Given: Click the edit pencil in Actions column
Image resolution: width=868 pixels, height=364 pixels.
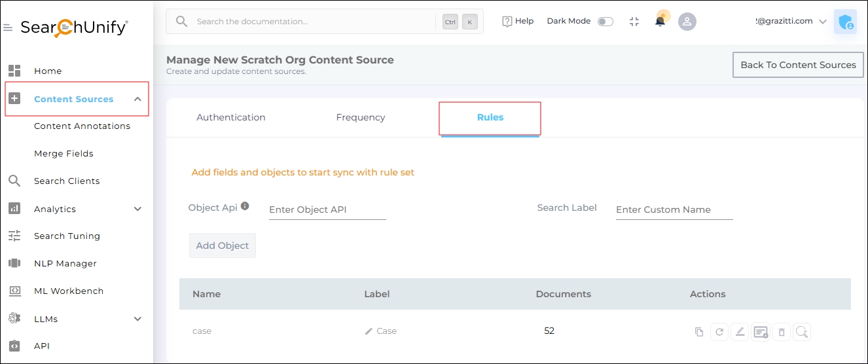Looking at the screenshot, I should coord(740,332).
